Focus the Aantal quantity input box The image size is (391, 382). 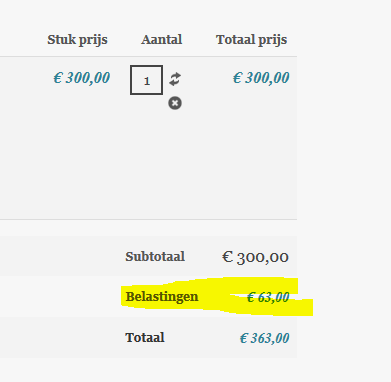(146, 80)
